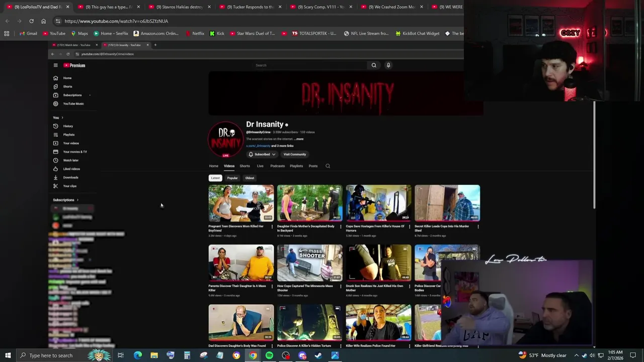This screenshot has width=644, height=362.
Task: Reload the outer browser page
Action: (31, 21)
